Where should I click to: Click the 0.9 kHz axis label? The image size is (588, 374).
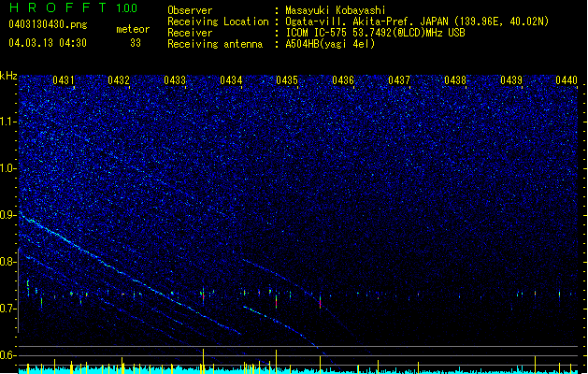[x=8, y=215]
